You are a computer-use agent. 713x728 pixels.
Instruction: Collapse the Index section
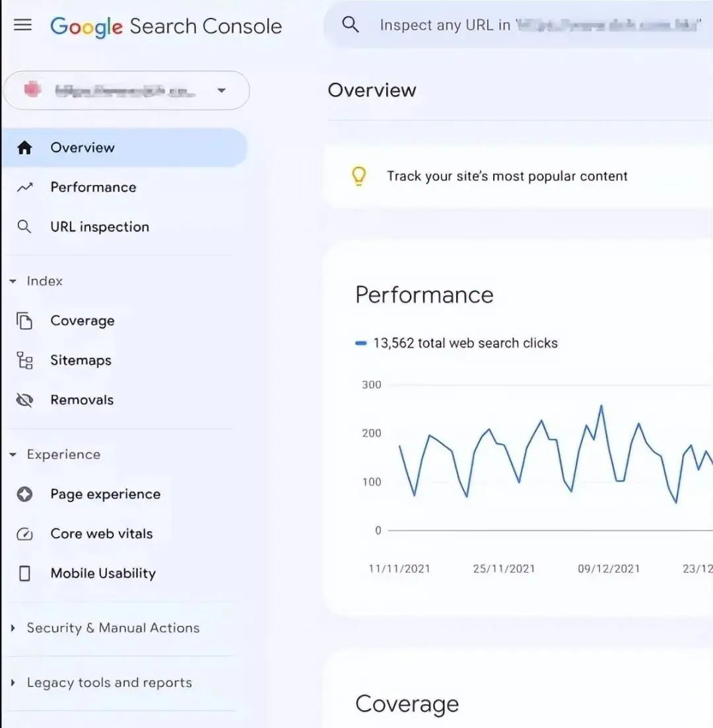click(x=13, y=281)
